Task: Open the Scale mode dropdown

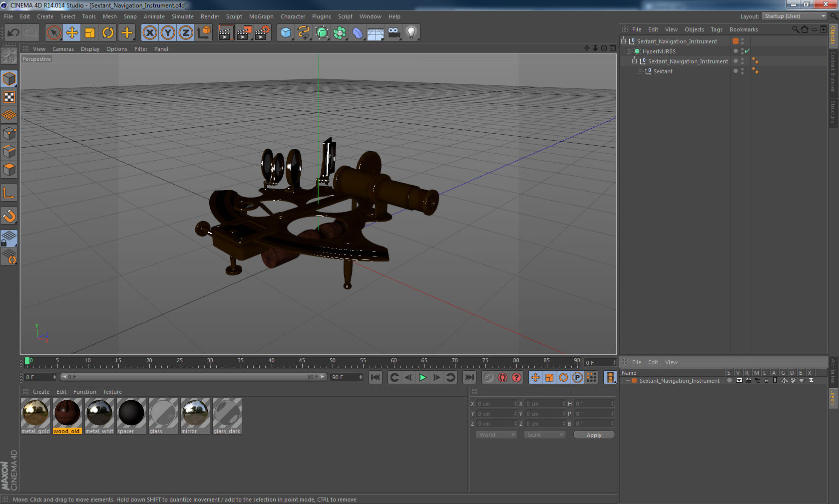Action: (544, 435)
